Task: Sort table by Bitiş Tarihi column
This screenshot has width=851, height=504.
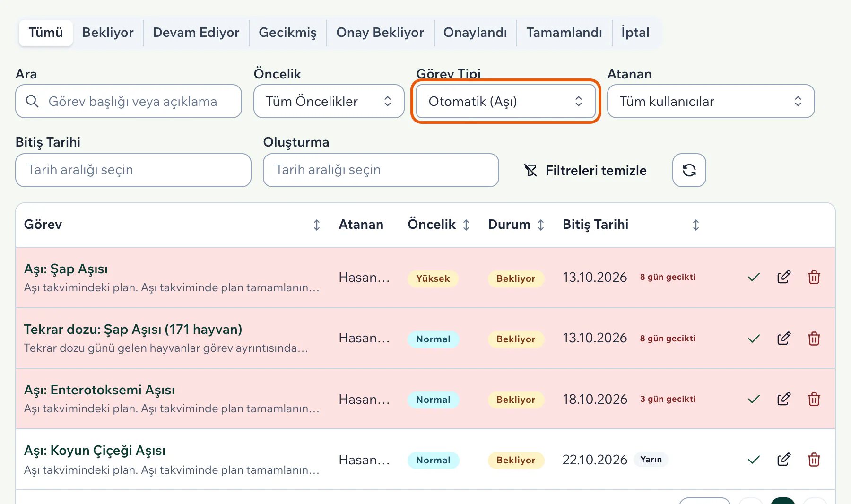Action: 696,225
